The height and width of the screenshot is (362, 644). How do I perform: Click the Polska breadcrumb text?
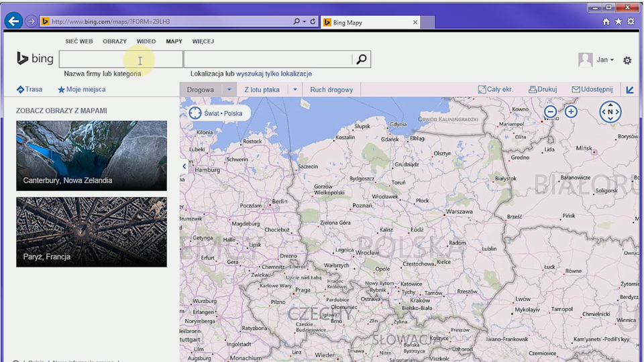click(x=233, y=113)
